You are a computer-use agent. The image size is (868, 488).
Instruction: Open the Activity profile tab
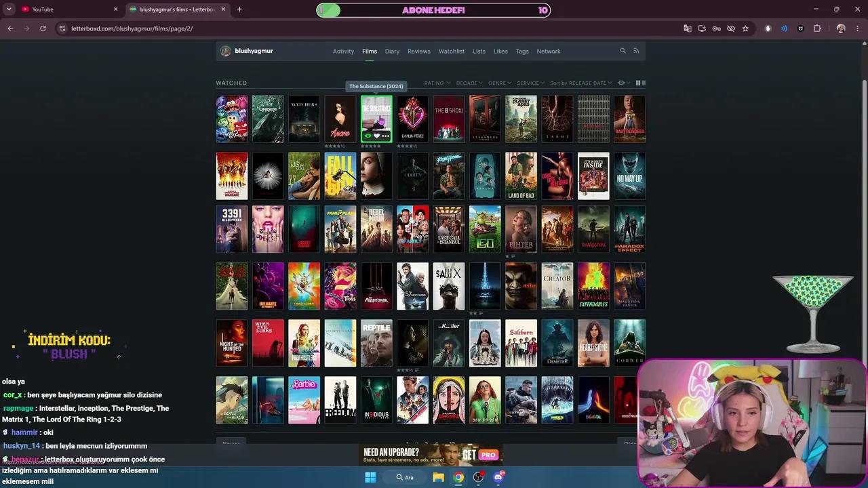(343, 52)
